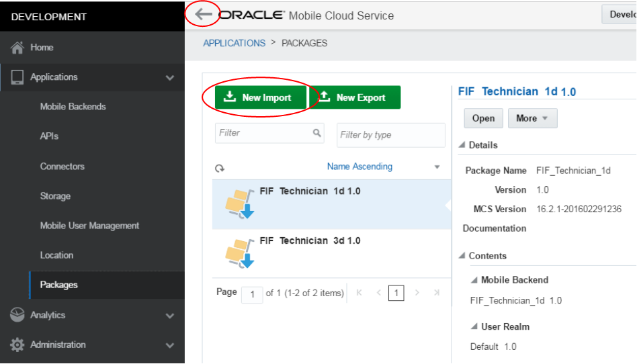This screenshot has width=637, height=364.
Task: Click the FIF Technician 1d 1.0 title link
Action: [x=517, y=91]
